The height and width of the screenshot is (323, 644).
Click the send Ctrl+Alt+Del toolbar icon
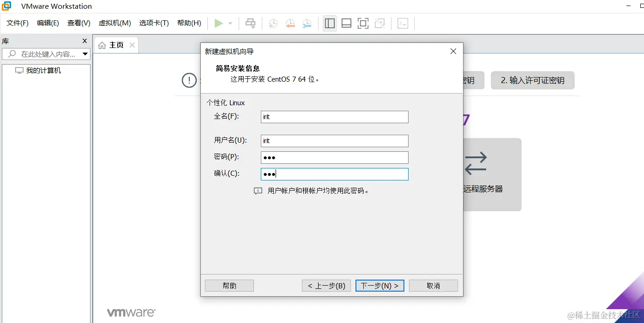tap(250, 23)
